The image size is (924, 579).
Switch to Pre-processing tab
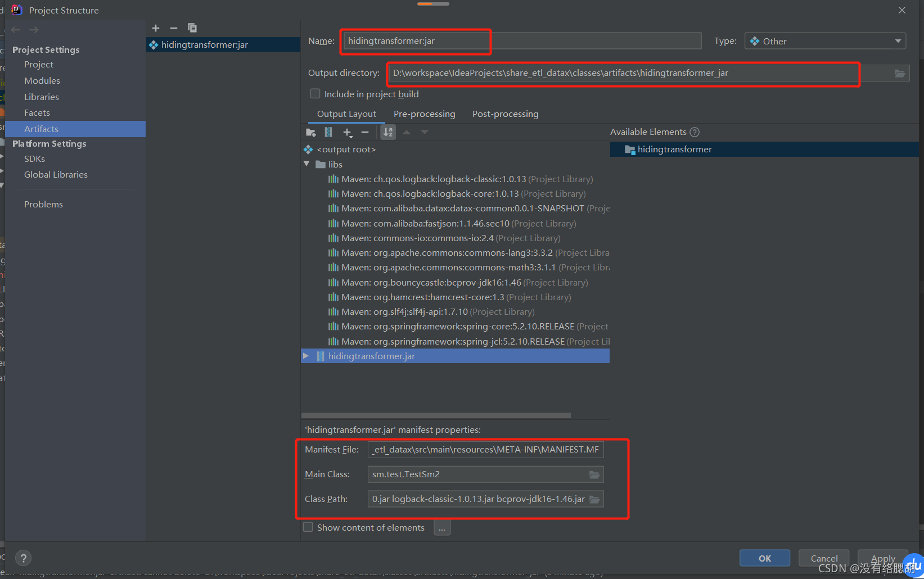425,114
